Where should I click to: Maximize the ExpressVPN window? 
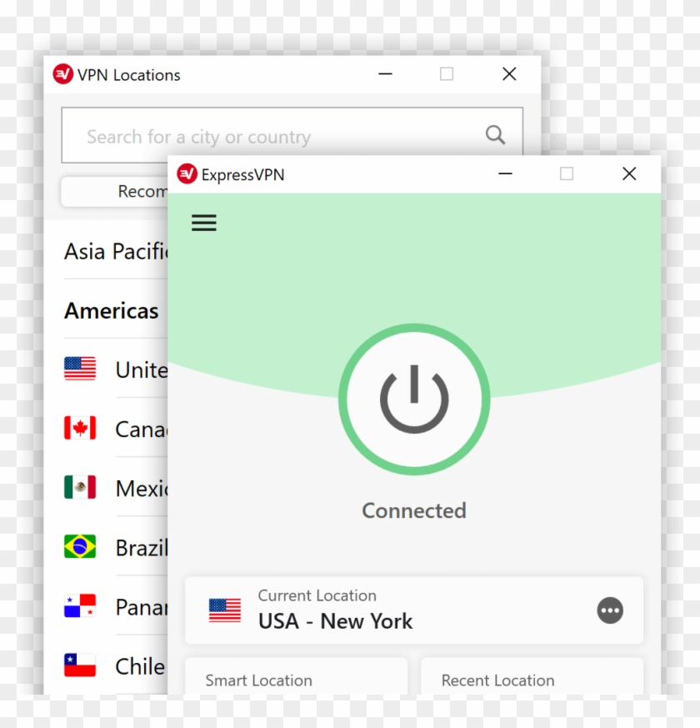(x=567, y=174)
